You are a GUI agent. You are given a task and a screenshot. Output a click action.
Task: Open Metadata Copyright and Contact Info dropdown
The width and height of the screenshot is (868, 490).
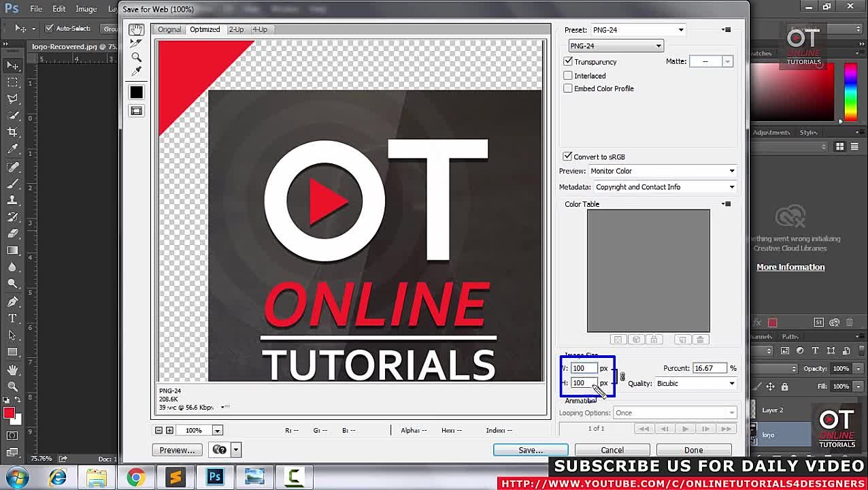click(x=665, y=187)
